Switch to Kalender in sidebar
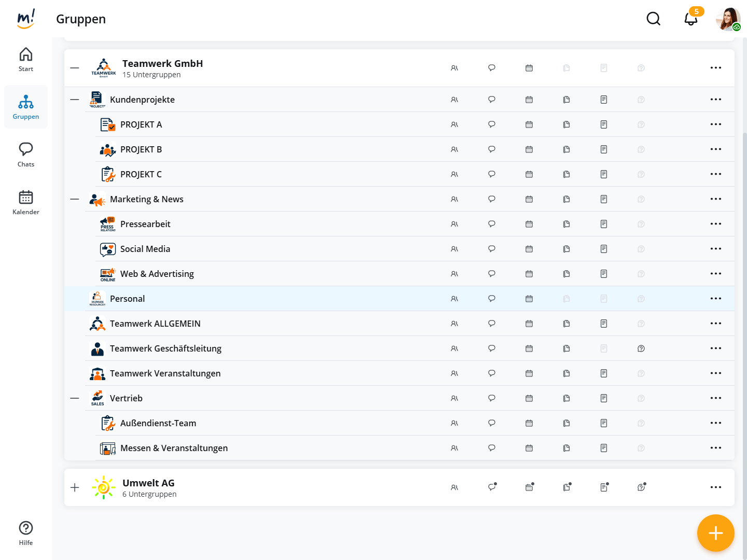Image resolution: width=747 pixels, height=560 pixels. pos(26,203)
